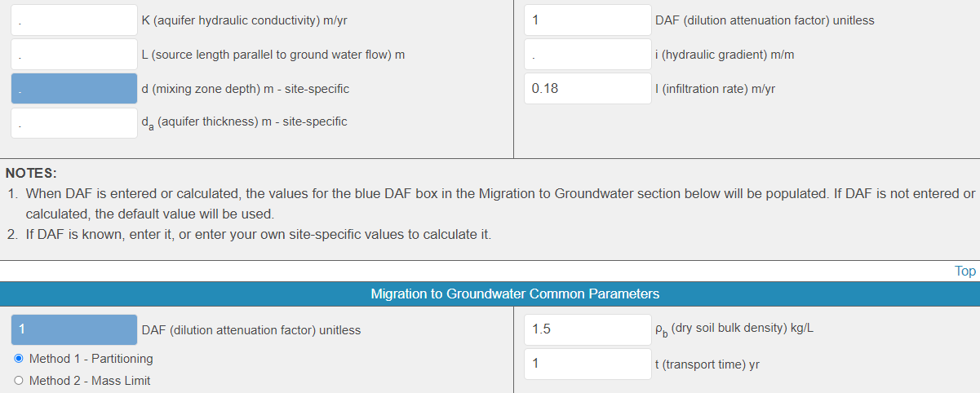Screen dimensions: 980x393
Task: Click the upper DAF input containing 1
Action: click(588, 20)
